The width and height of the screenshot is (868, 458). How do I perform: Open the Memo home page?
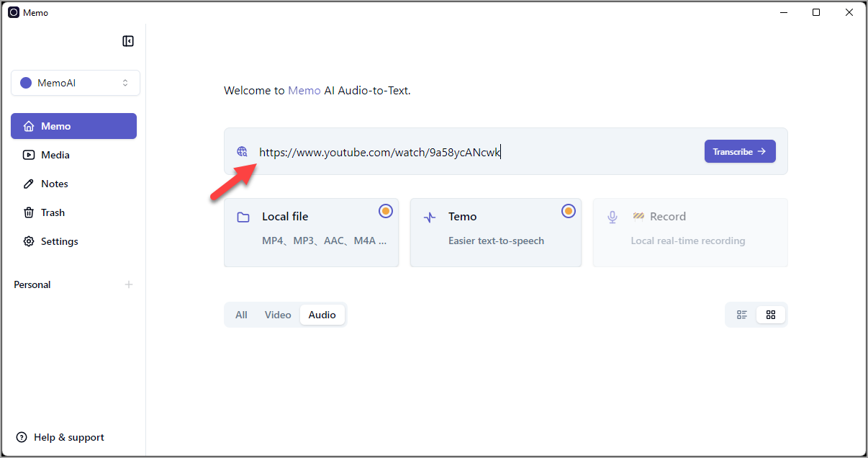(73, 126)
